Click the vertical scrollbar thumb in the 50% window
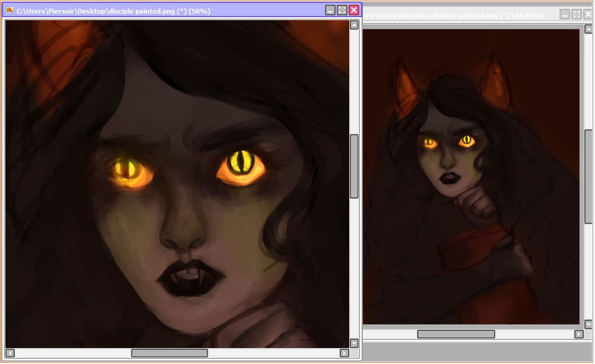This screenshot has width=595, height=364. coord(354,166)
